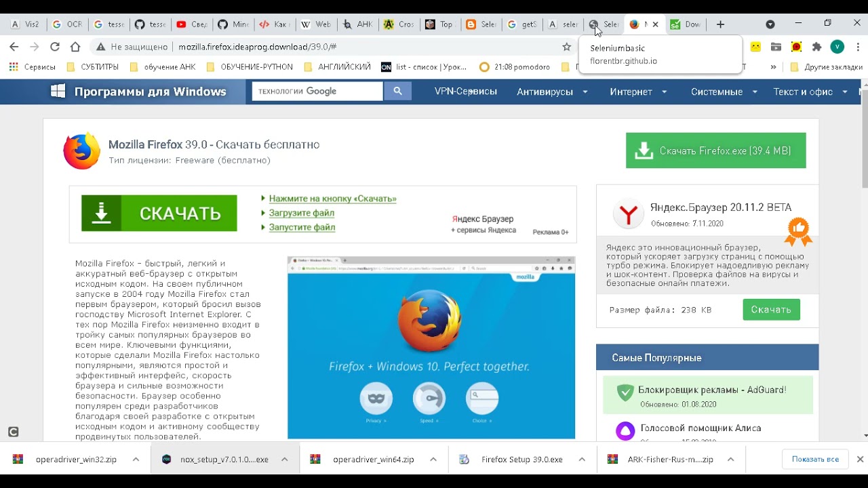Click the Firefox logo beside the title
The height and width of the screenshot is (488, 868).
point(82,150)
